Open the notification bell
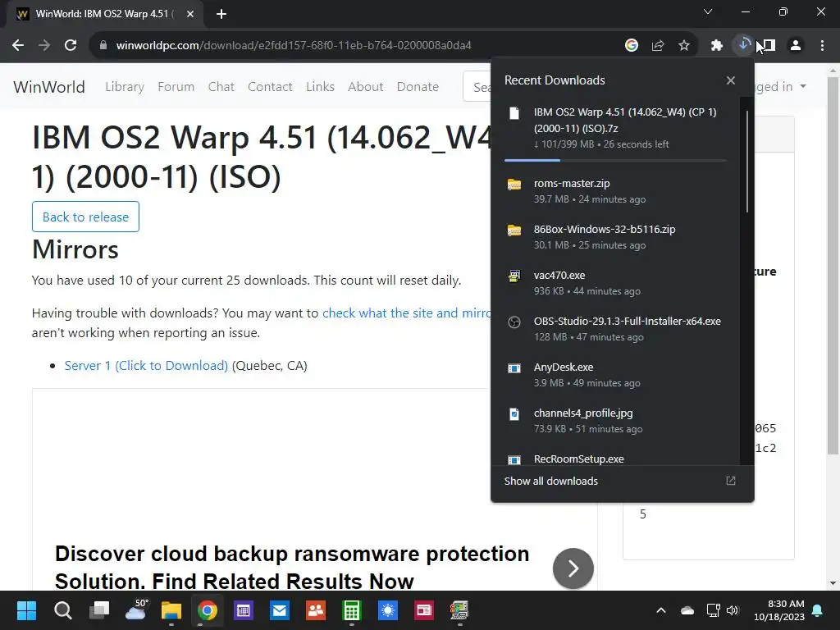The height and width of the screenshot is (630, 840). click(818, 610)
